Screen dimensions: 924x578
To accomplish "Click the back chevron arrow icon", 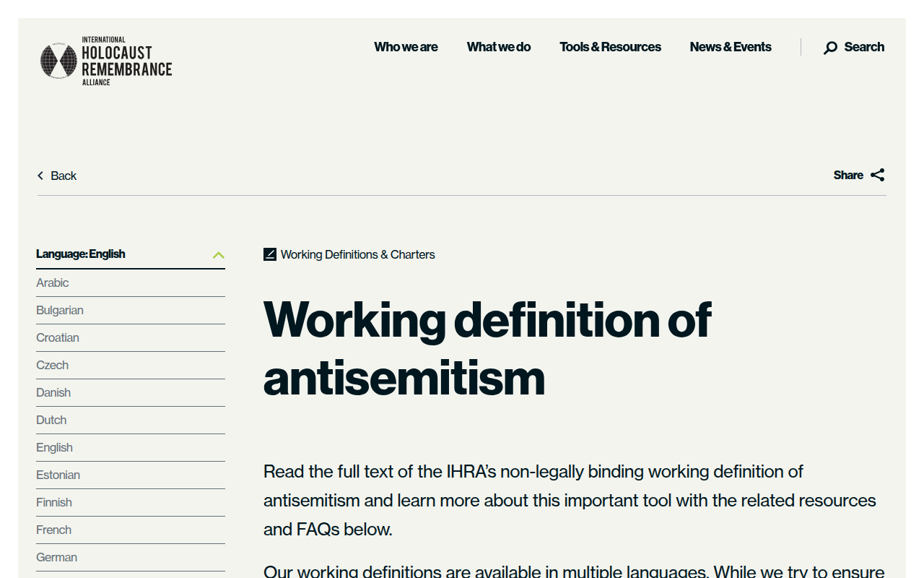I will tap(40, 176).
